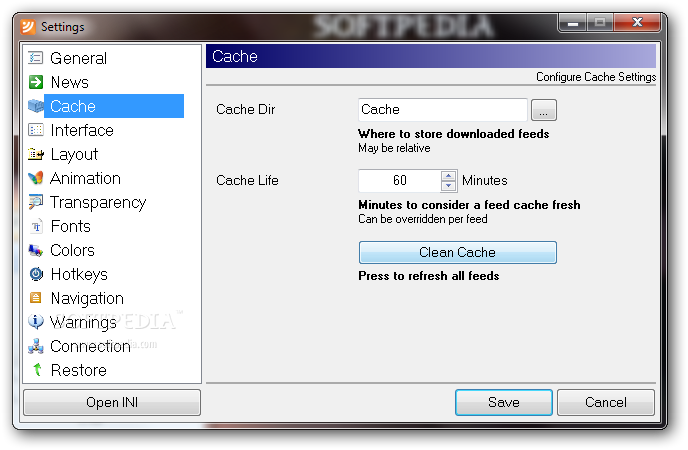Screen dimensions: 688x450
Task: Click the blue Cache page header
Action: [431, 56]
